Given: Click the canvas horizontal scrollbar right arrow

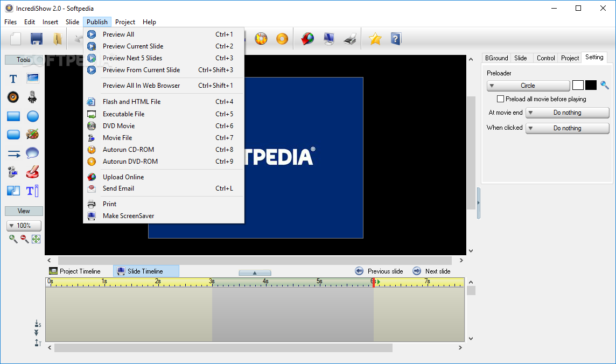Looking at the screenshot, I should pyautogui.click(x=461, y=260).
